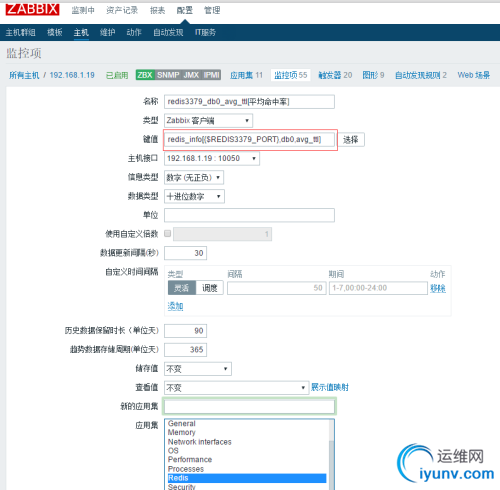Go to 维护 submenu
Viewport: 500px width, 490px height.
(107, 32)
